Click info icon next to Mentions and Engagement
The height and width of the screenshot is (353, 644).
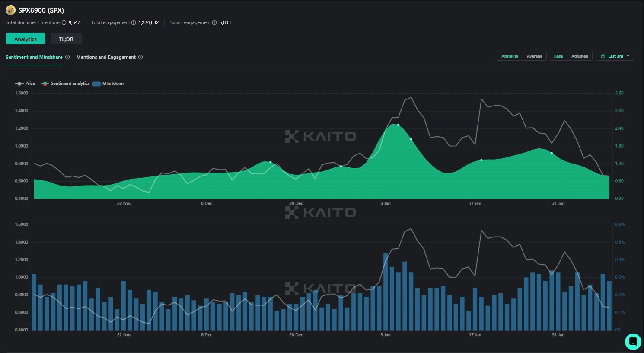coord(140,57)
